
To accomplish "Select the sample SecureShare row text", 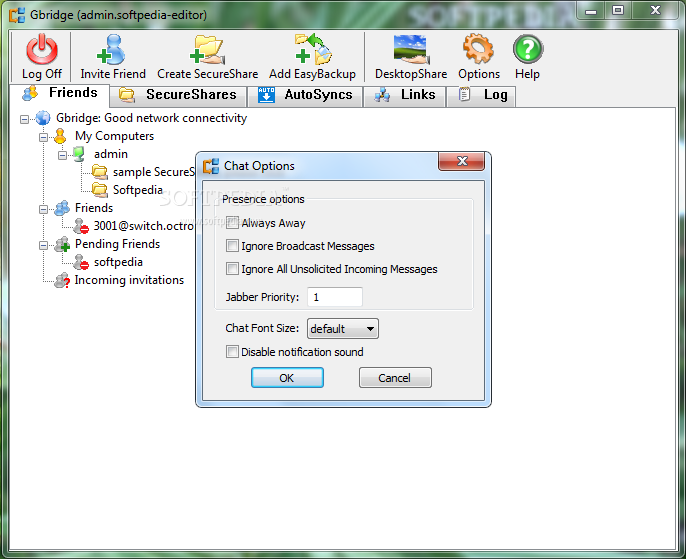I will [x=154, y=172].
